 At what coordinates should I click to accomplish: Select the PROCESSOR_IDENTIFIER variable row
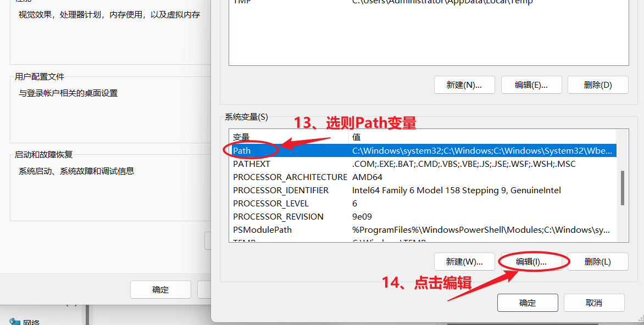click(x=423, y=190)
